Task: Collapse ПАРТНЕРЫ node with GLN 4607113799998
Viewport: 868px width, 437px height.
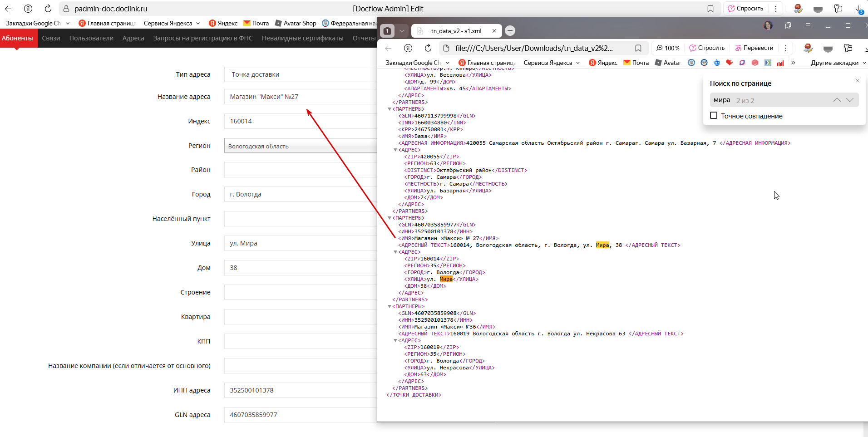Action: coord(390,109)
